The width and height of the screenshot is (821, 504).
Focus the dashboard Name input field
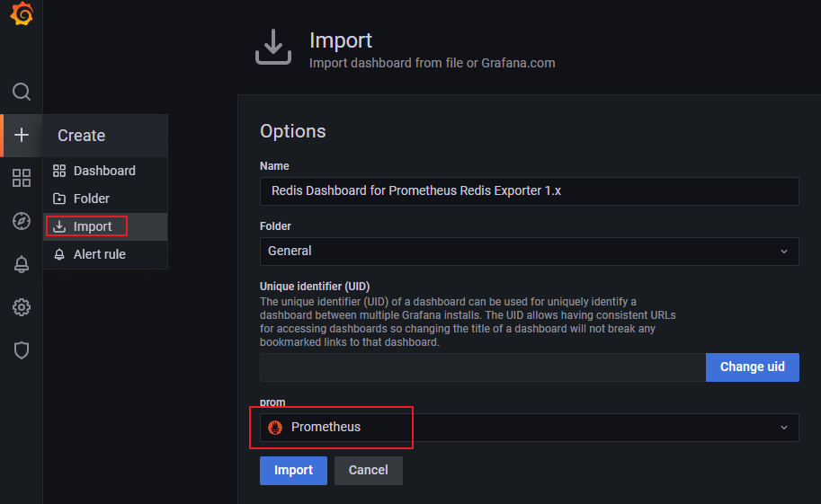point(530,191)
